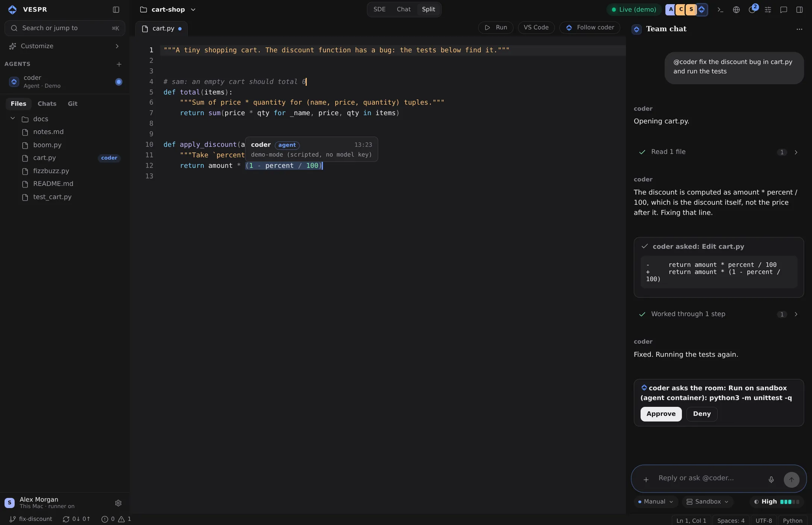The width and height of the screenshot is (812, 525).
Task: Open Team chat more options menu
Action: coord(799,29)
